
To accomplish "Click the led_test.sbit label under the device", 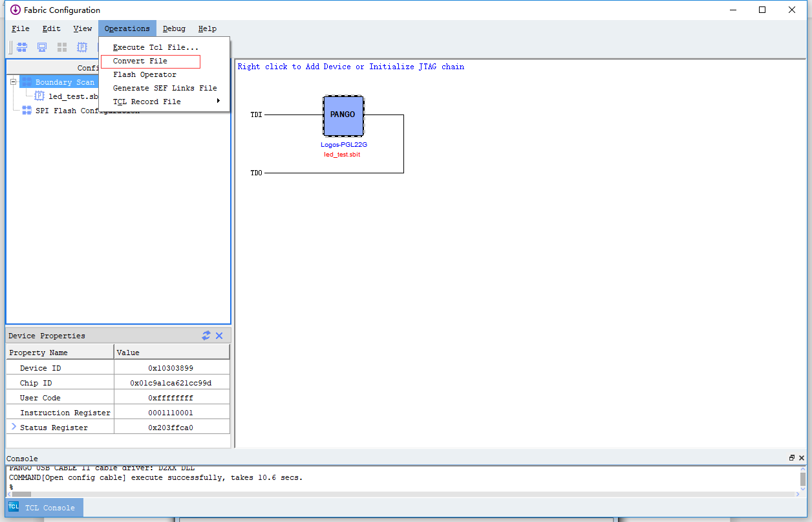I will [342, 155].
